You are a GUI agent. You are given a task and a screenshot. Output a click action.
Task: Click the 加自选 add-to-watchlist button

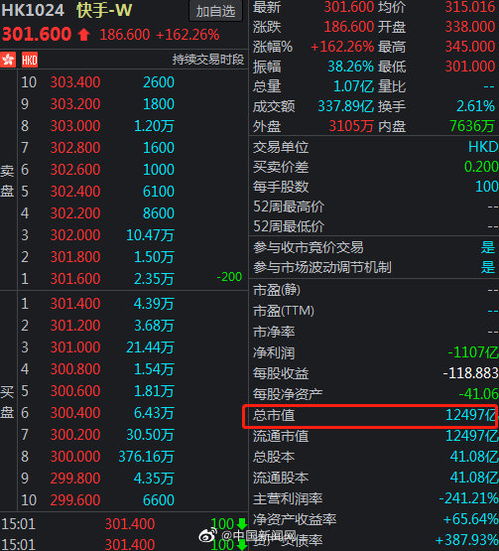(x=216, y=11)
